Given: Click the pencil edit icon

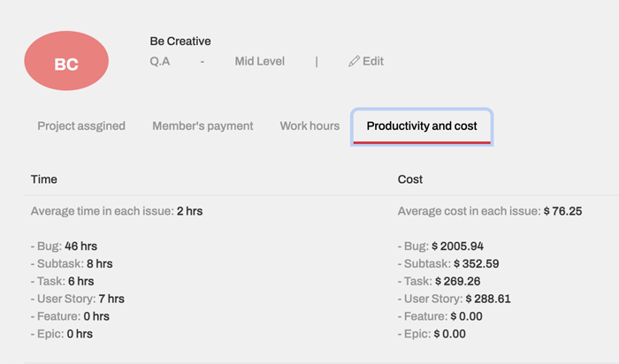Looking at the screenshot, I should pos(354,61).
